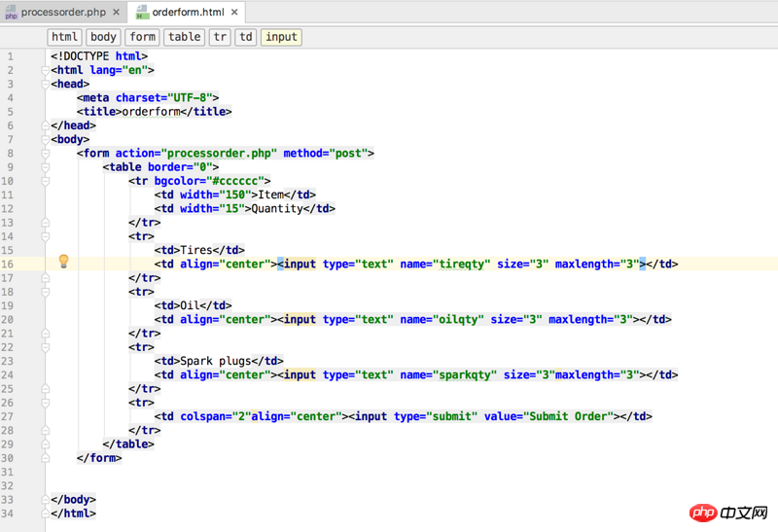
Task: Click the closing table fold marker on line 29
Action: pyautogui.click(x=45, y=444)
